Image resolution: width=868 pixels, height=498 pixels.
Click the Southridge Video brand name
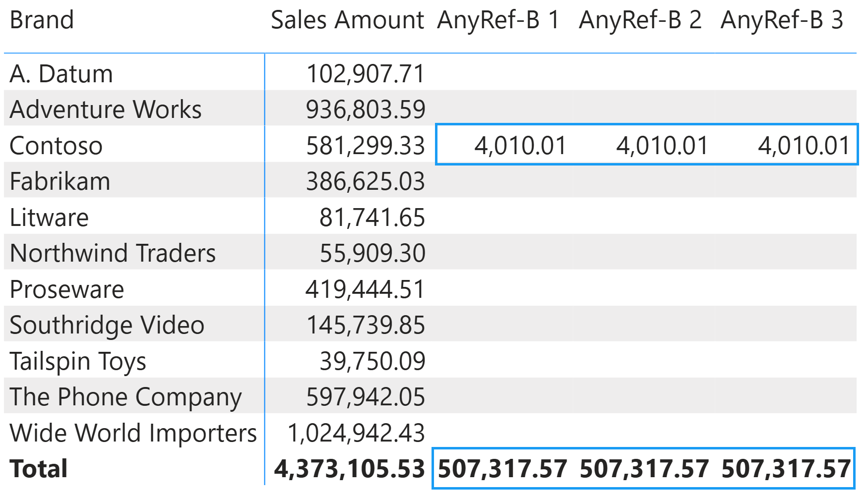click(107, 326)
